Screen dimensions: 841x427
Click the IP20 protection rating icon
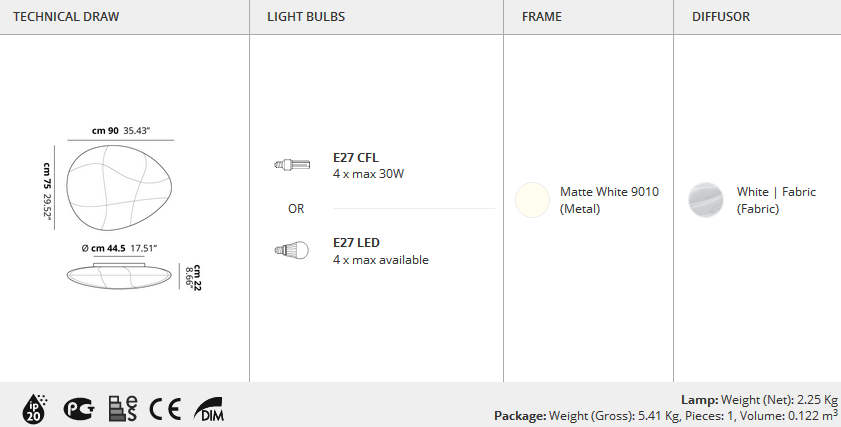34,410
